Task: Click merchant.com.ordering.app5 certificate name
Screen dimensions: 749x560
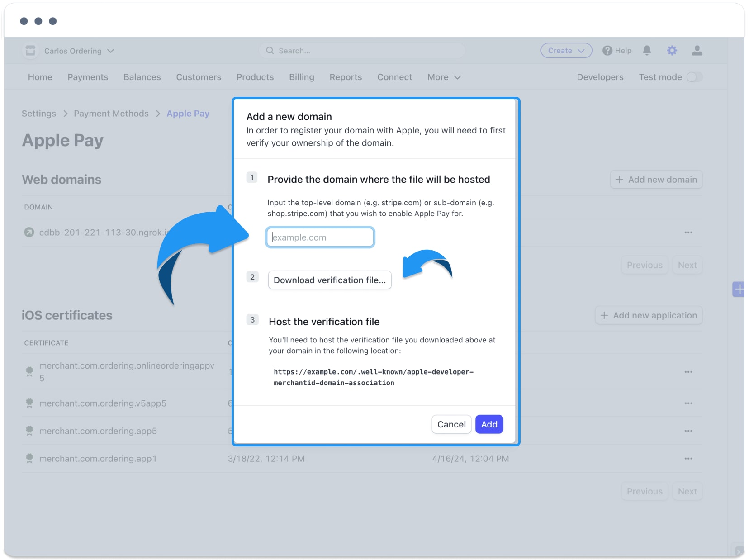Action: pyautogui.click(x=98, y=431)
